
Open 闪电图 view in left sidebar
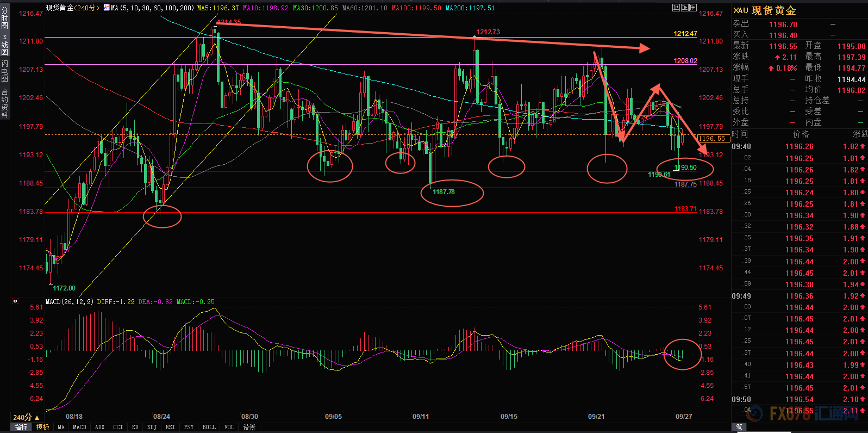pos(5,71)
